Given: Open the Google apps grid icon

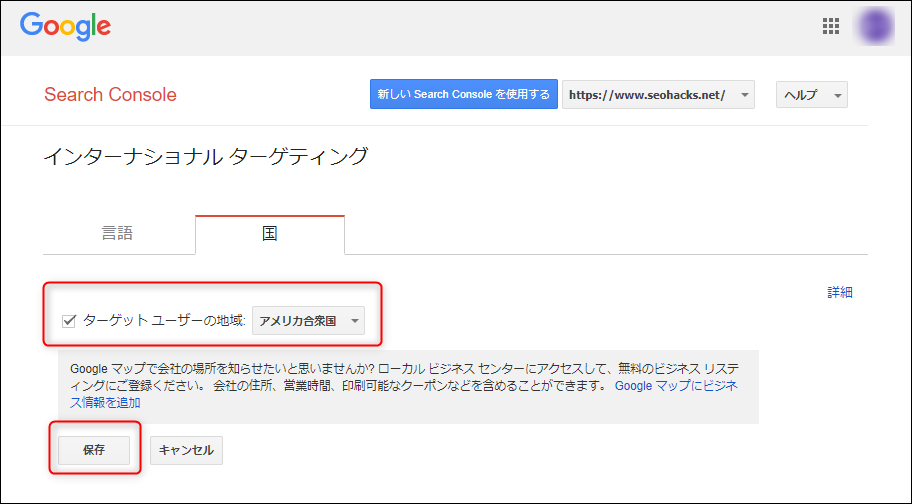Looking at the screenshot, I should (x=831, y=26).
